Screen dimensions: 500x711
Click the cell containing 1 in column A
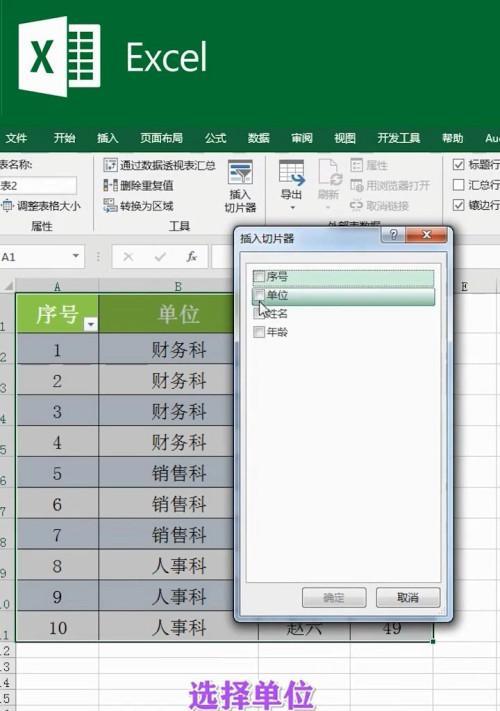click(57, 350)
